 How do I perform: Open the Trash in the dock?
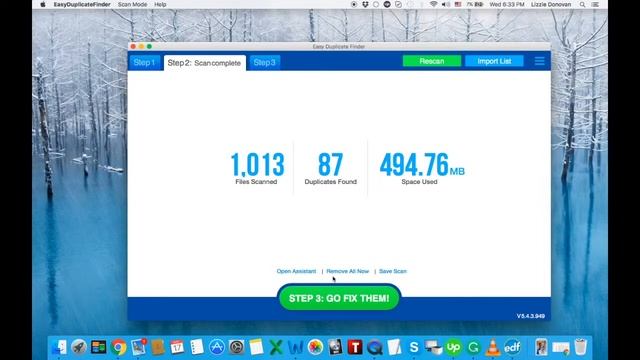pos(580,347)
